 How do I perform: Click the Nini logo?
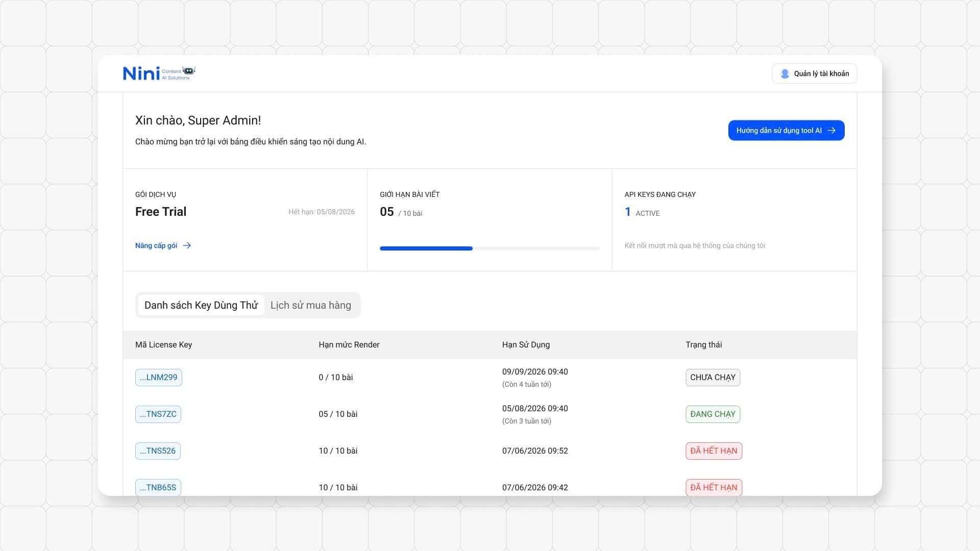click(x=159, y=73)
